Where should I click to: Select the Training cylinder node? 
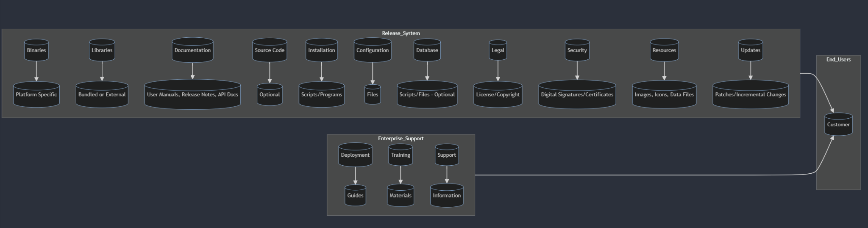coord(401,155)
